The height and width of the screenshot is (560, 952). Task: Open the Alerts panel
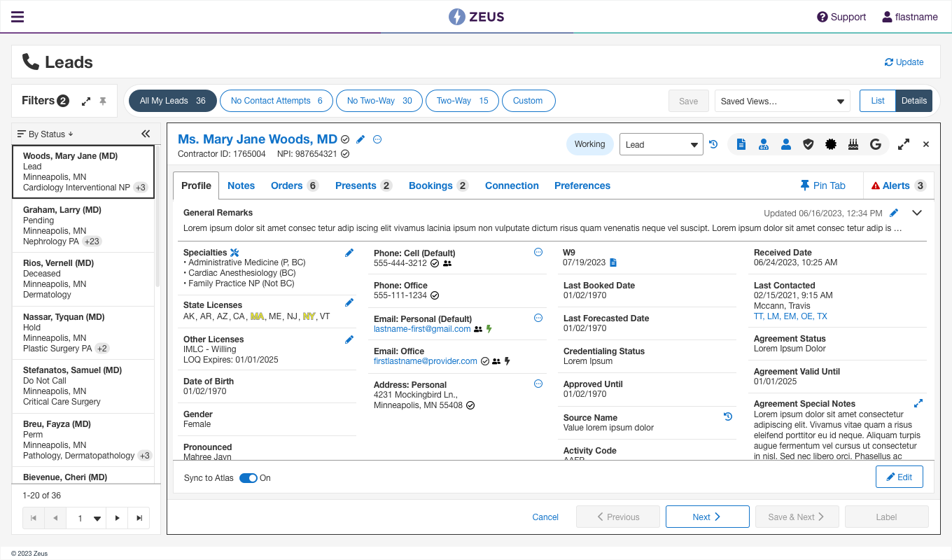(899, 185)
